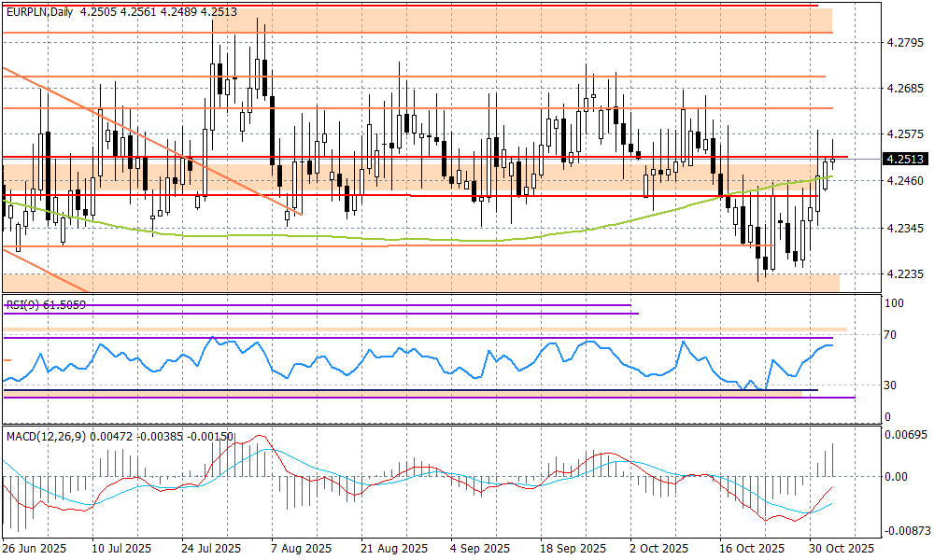Select the 30 Oct 2025 date label
Image resolution: width=934 pixels, height=560 pixels.
[x=842, y=549]
